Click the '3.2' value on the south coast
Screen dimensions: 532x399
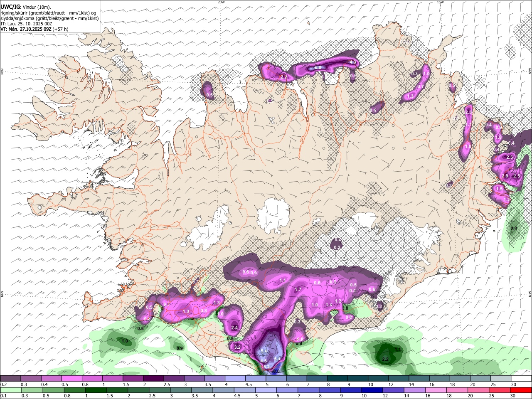click(x=238, y=347)
